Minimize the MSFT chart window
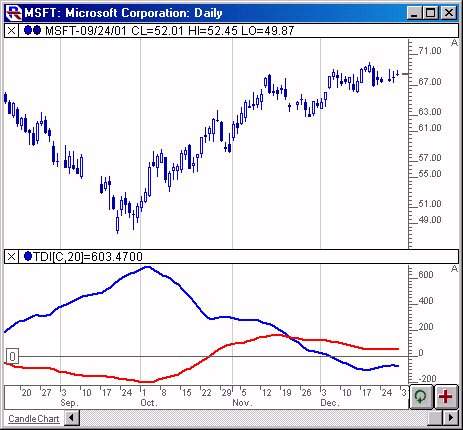 (414, 13)
